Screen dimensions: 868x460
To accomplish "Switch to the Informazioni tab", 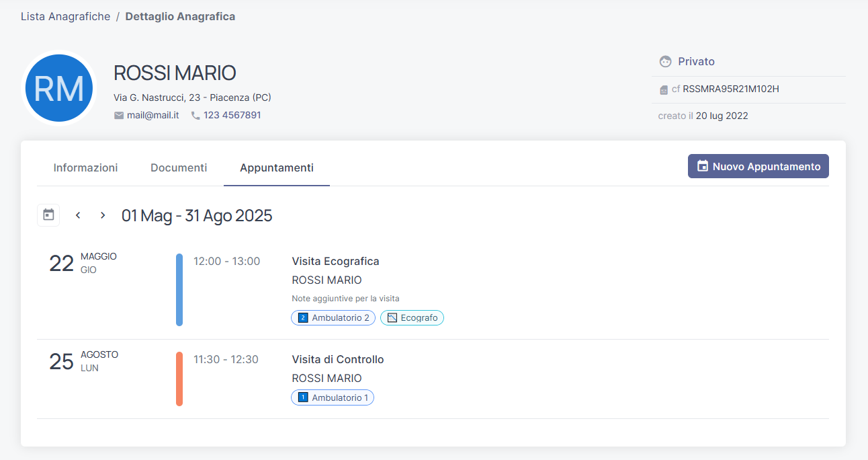I will pyautogui.click(x=85, y=167).
